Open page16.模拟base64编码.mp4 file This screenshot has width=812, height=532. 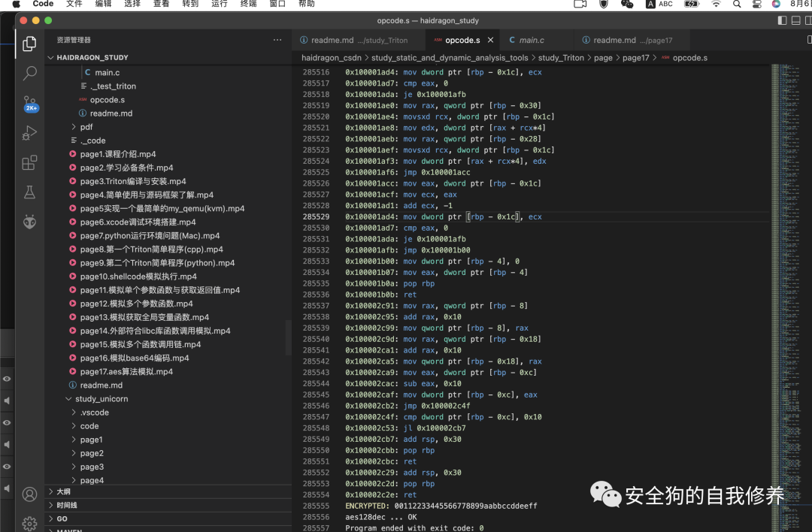[135, 358]
